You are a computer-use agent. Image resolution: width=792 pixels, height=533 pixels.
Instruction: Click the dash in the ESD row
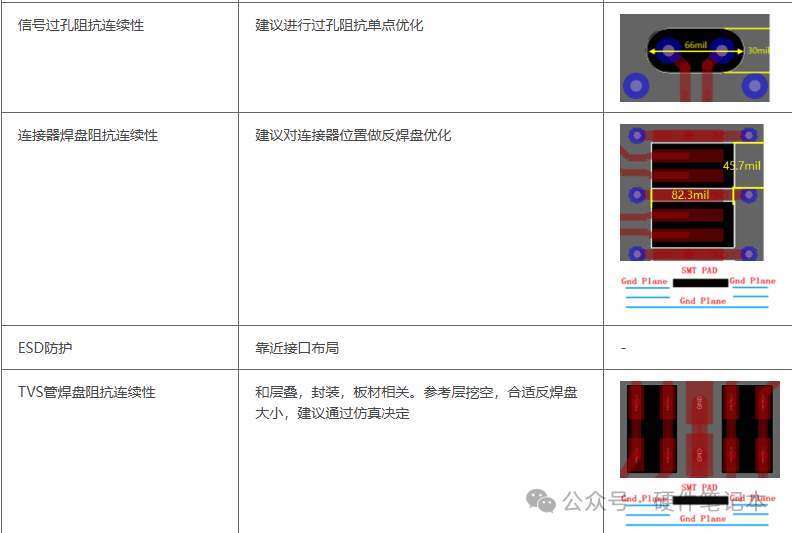coord(623,348)
